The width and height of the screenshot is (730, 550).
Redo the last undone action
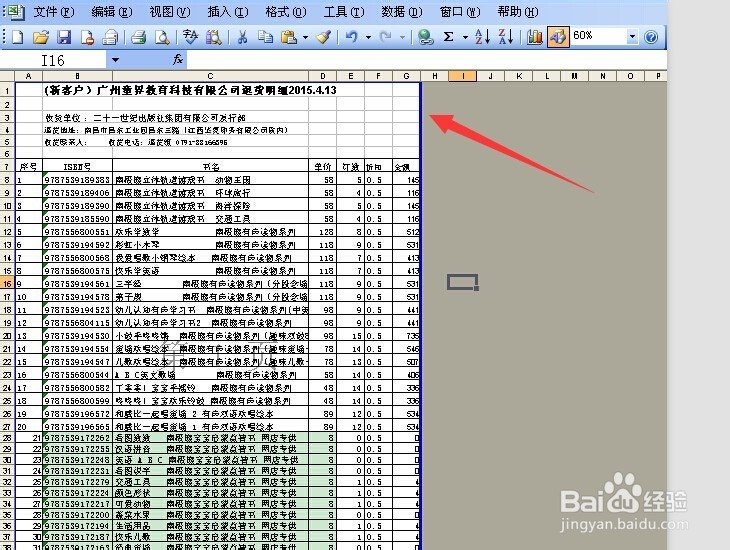385,37
